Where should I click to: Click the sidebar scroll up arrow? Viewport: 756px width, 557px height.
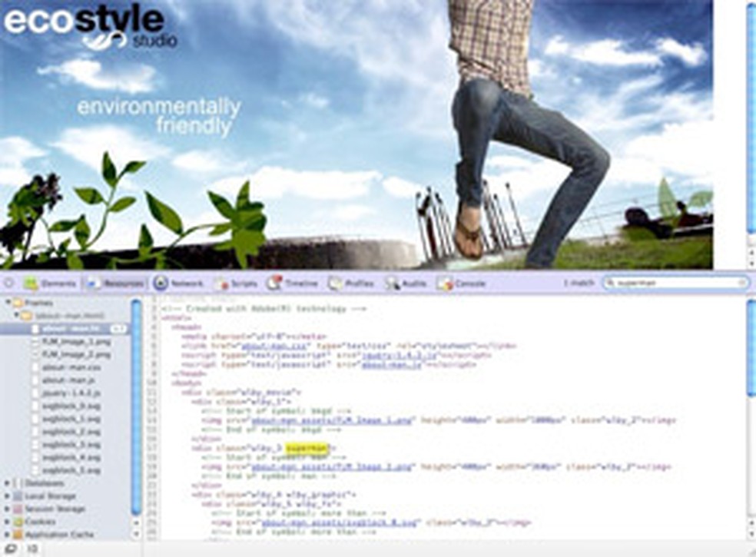[136, 522]
